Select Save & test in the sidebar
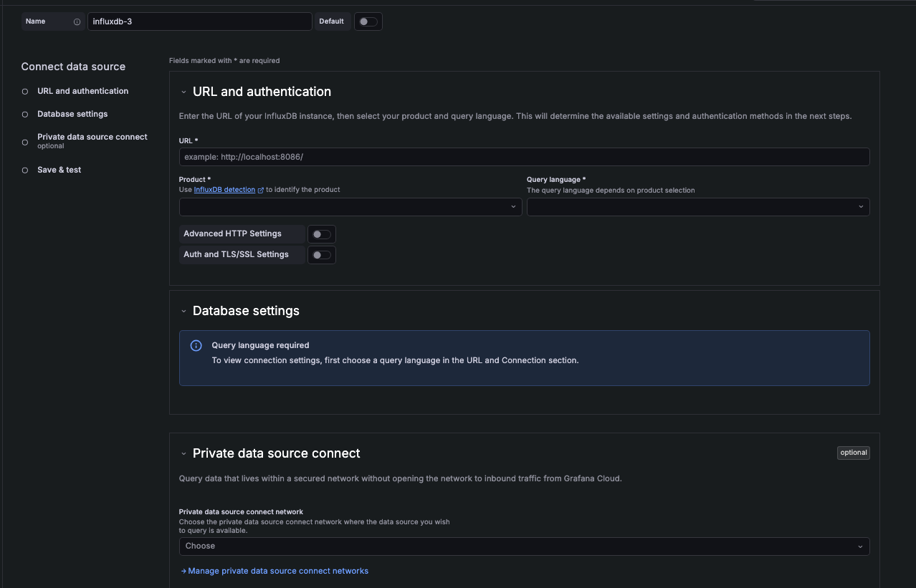 tap(59, 170)
